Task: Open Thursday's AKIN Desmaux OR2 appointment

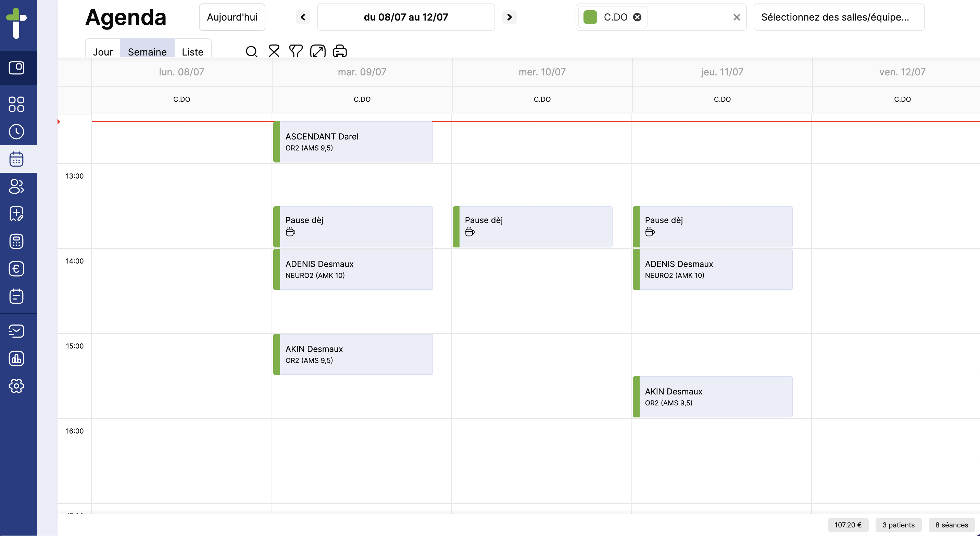Action: pyautogui.click(x=713, y=397)
